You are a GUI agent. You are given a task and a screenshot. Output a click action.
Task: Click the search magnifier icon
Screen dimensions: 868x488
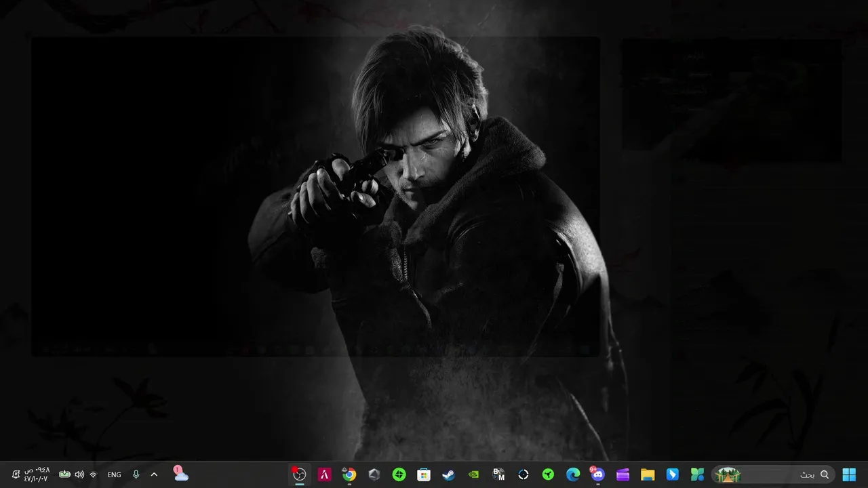825,474
